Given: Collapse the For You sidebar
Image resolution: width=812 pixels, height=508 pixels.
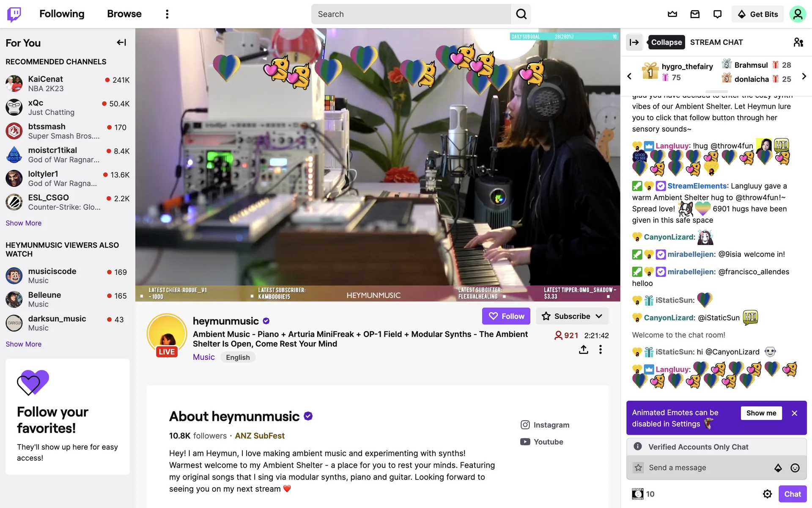Looking at the screenshot, I should [121, 42].
